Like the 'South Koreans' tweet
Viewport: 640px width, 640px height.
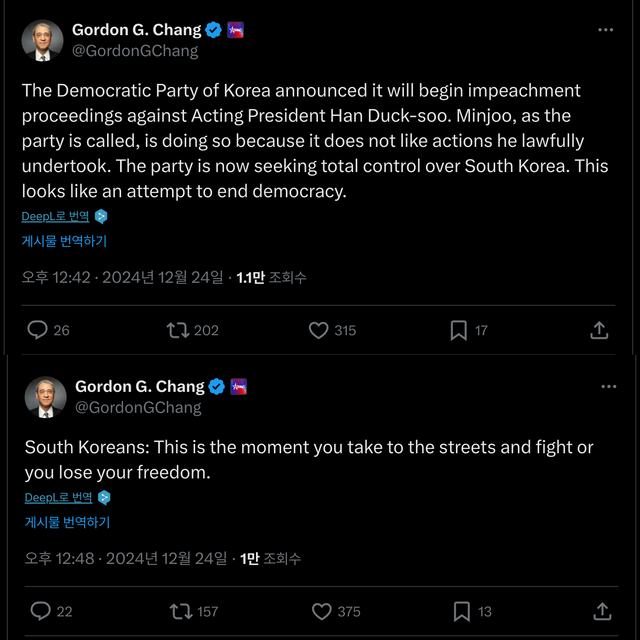(x=322, y=611)
